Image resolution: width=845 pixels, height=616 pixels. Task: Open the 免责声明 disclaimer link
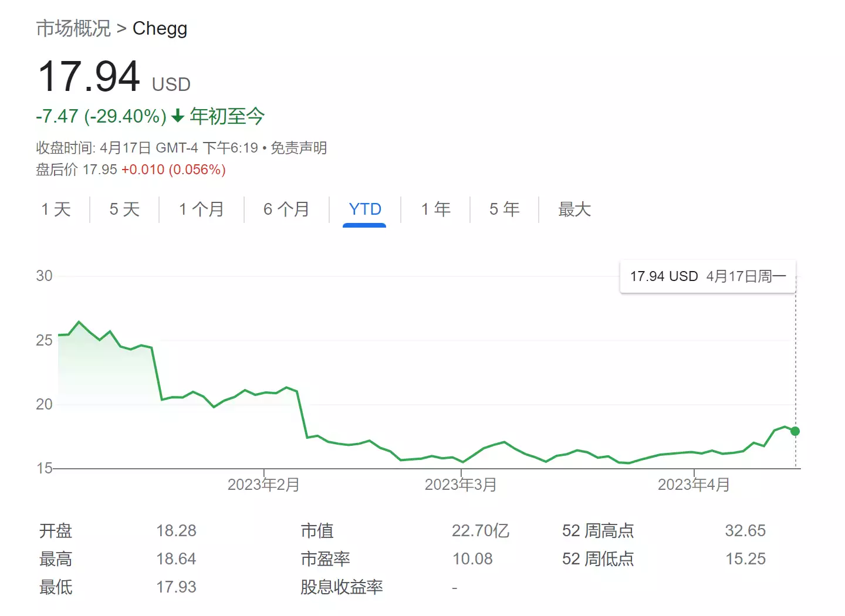[299, 148]
